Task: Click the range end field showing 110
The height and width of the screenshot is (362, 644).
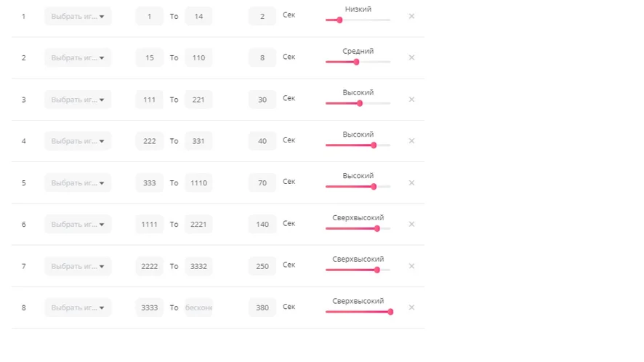Action: coord(198,57)
